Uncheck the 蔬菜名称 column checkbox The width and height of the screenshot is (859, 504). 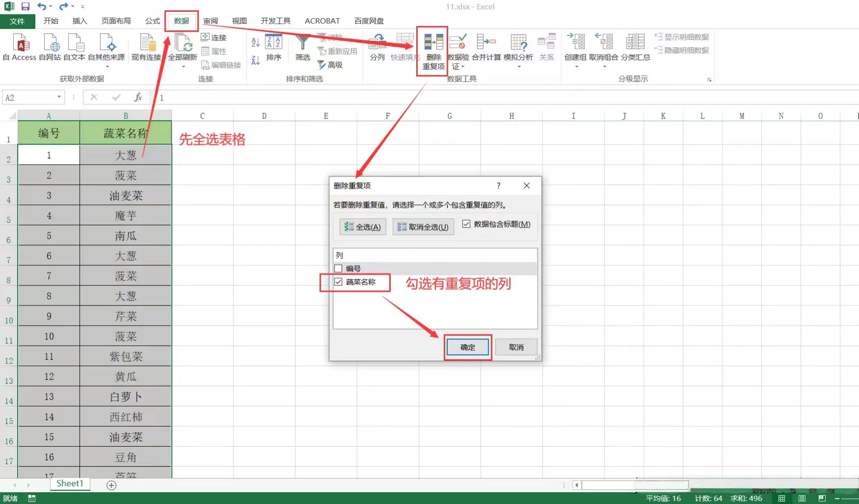coord(338,282)
